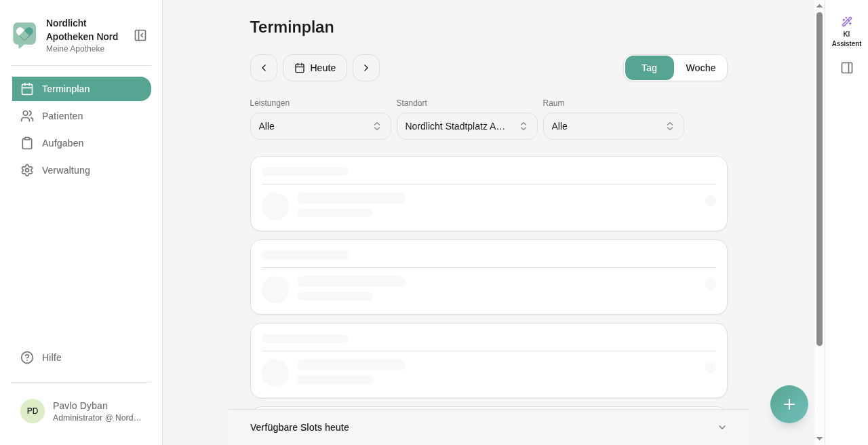868x445 pixels.
Task: Expand the Verfügbare Slots heute section
Action: (x=489, y=427)
